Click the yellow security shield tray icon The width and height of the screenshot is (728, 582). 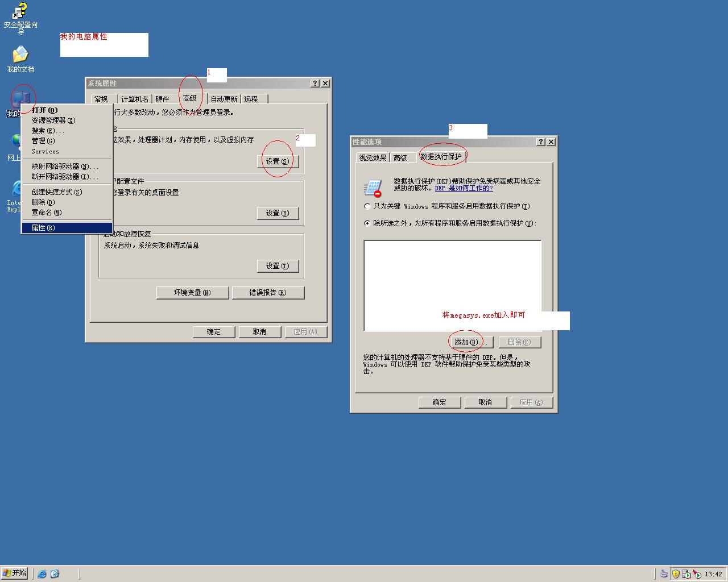676,574
